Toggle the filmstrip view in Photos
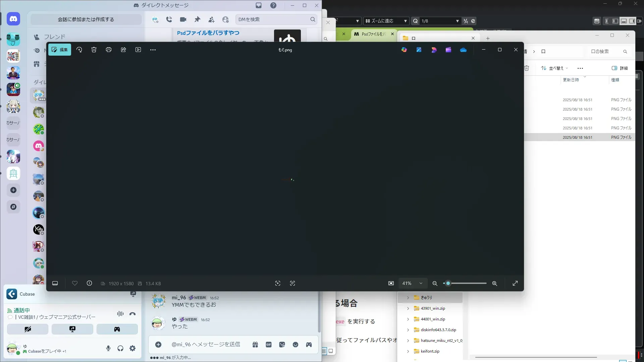This screenshot has height=362, width=644. tap(55, 284)
